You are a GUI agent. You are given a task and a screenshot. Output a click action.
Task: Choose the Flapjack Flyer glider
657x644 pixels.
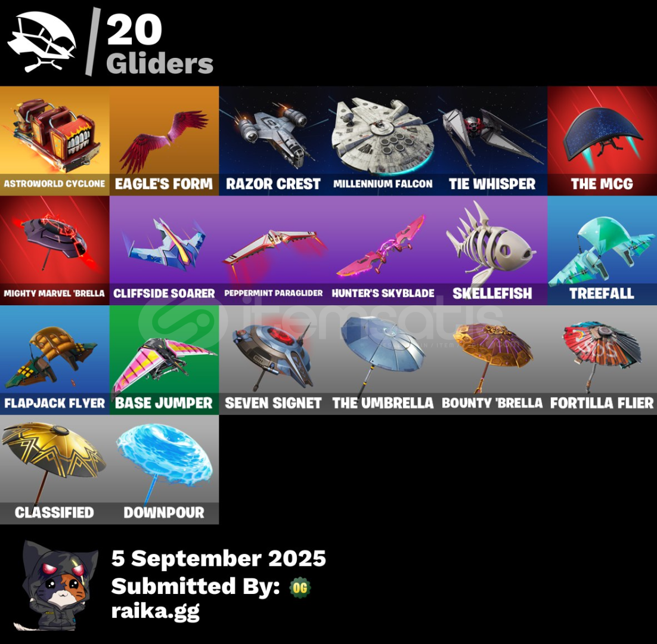[x=54, y=360]
